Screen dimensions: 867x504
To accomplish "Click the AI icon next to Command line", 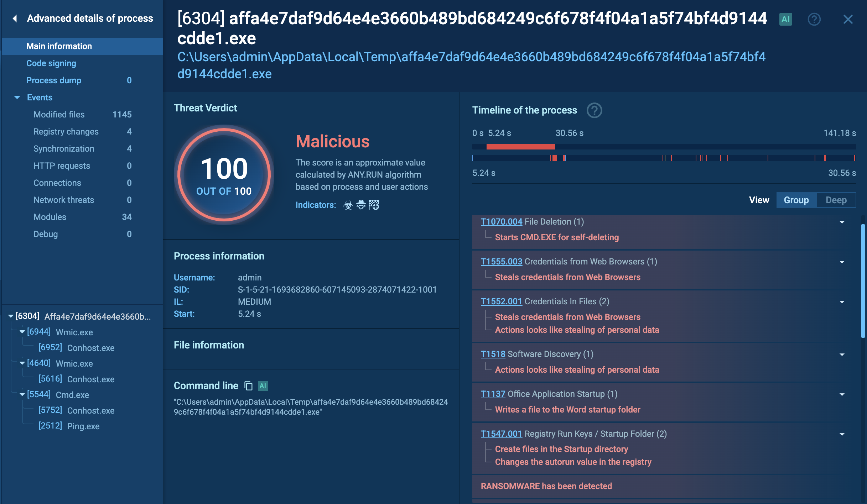I will pyautogui.click(x=263, y=386).
